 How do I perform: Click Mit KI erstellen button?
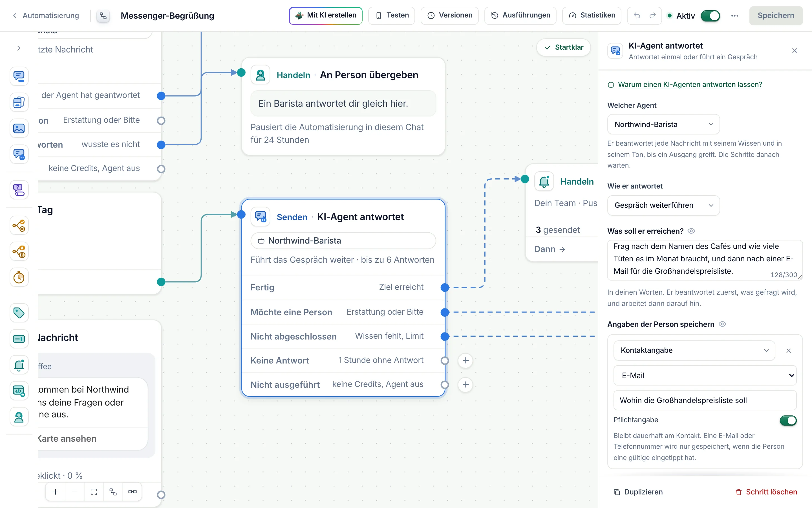pos(325,16)
